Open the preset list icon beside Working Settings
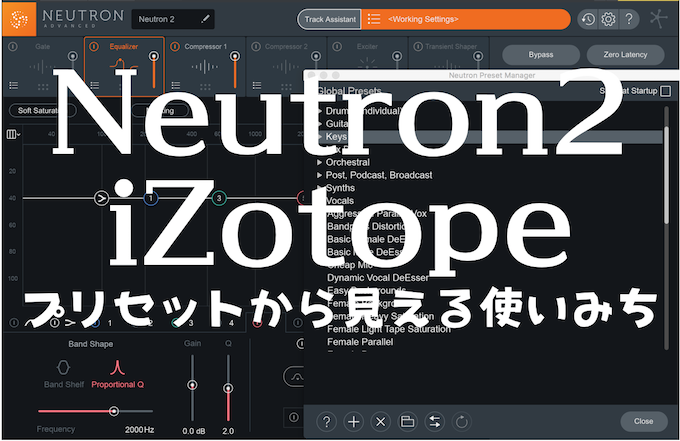 [374, 19]
